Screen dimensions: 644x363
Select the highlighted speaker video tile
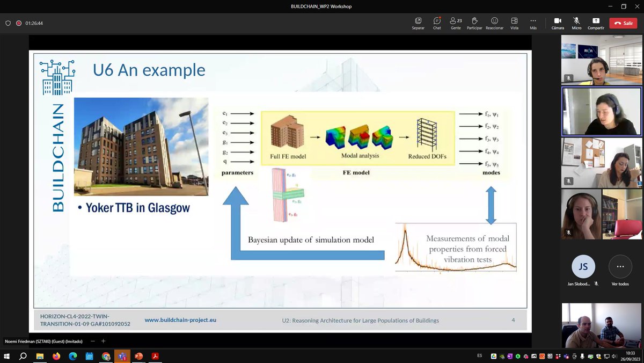(601, 112)
